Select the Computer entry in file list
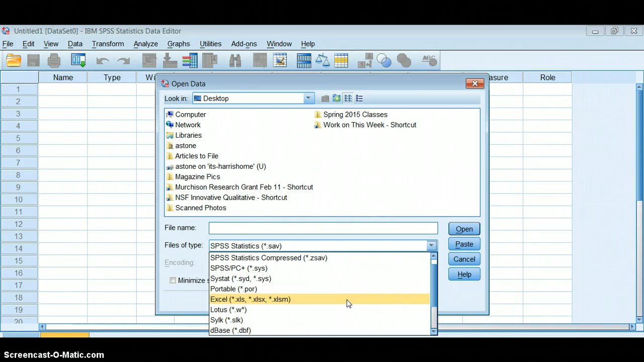Image resolution: width=644 pixels, height=362 pixels. tap(186, 115)
